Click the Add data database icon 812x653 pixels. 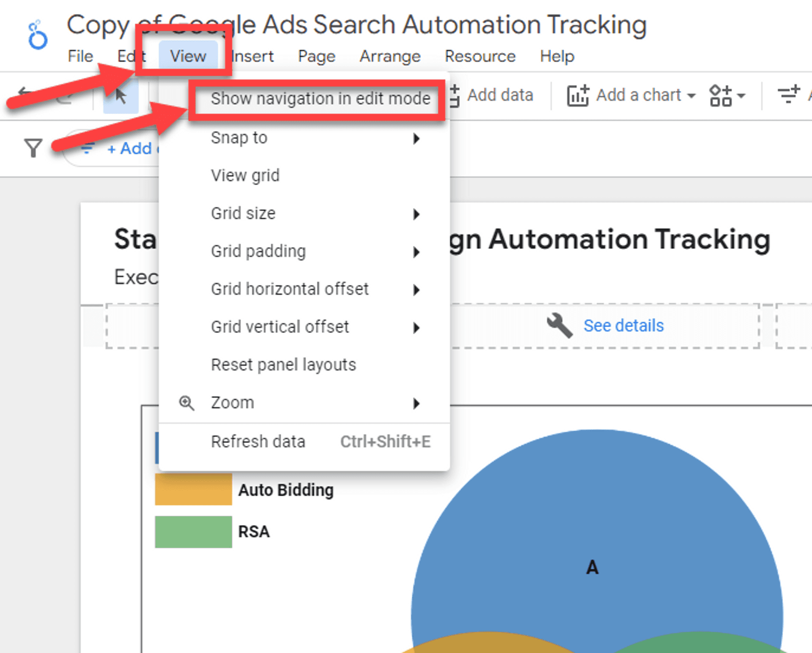(455, 96)
